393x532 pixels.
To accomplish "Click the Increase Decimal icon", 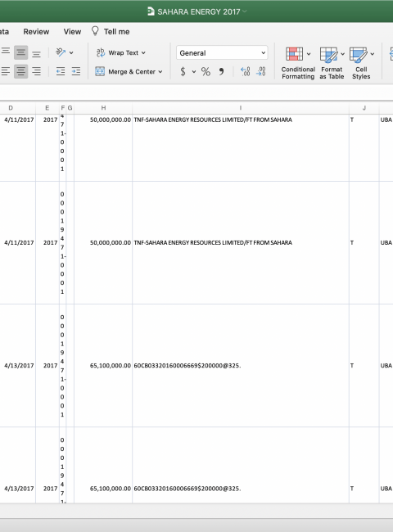I will point(245,71).
